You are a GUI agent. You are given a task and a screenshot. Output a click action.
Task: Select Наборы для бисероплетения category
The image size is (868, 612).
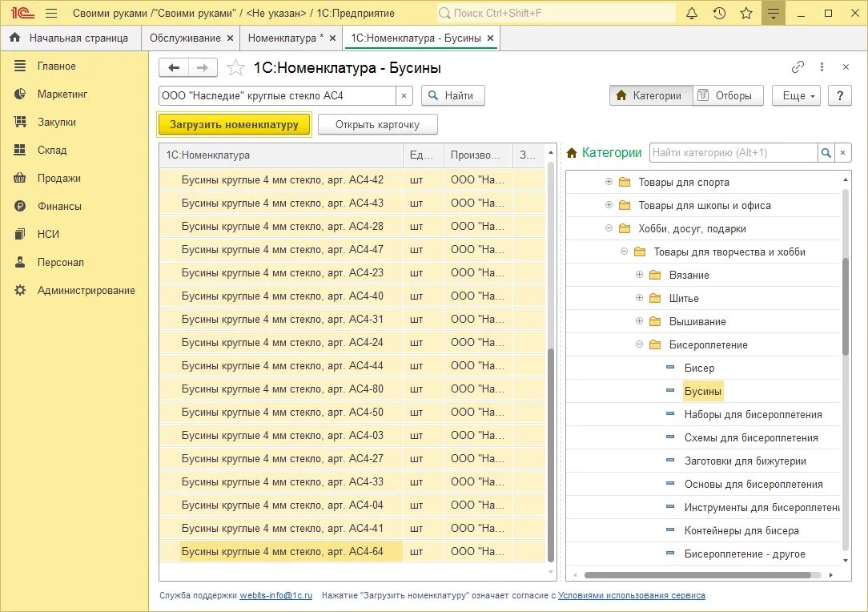pos(753,414)
